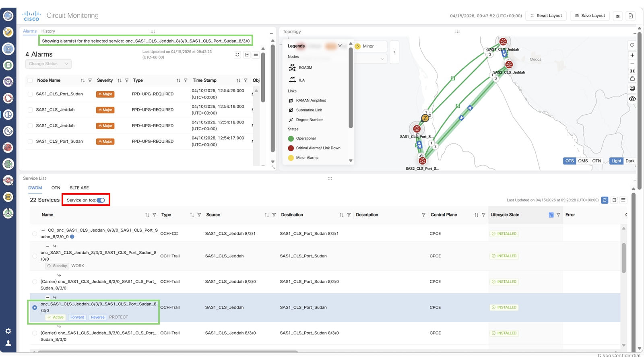Viewport: 644px width, 362px height.
Task: Refresh the service list
Action: click(605, 200)
